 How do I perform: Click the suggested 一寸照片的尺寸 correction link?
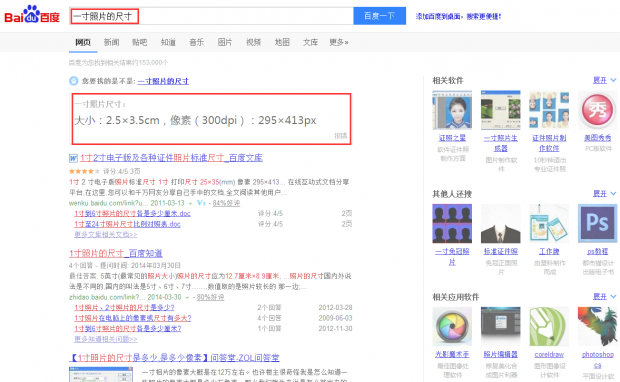[163, 81]
